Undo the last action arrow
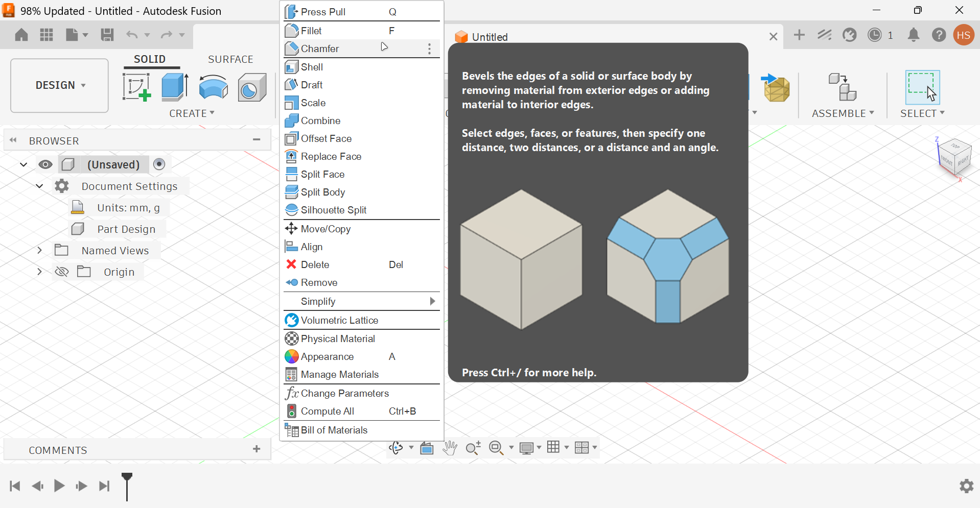980x508 pixels. click(132, 35)
